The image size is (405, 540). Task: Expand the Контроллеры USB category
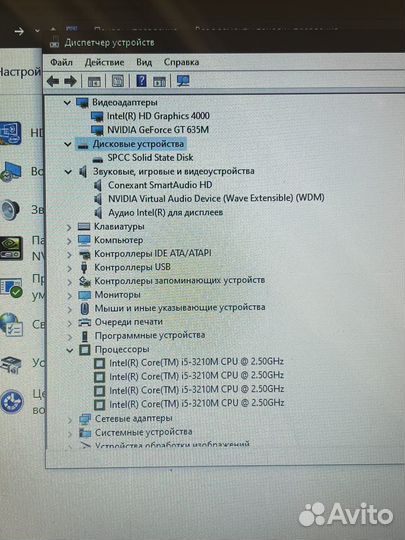[x=69, y=268]
